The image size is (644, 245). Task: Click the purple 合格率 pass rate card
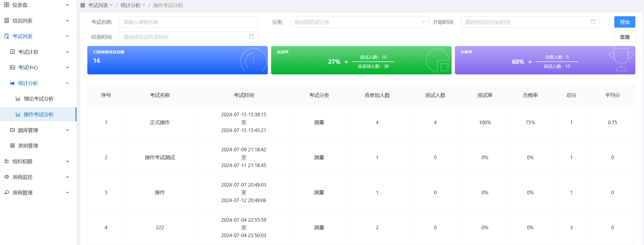pyautogui.click(x=545, y=60)
